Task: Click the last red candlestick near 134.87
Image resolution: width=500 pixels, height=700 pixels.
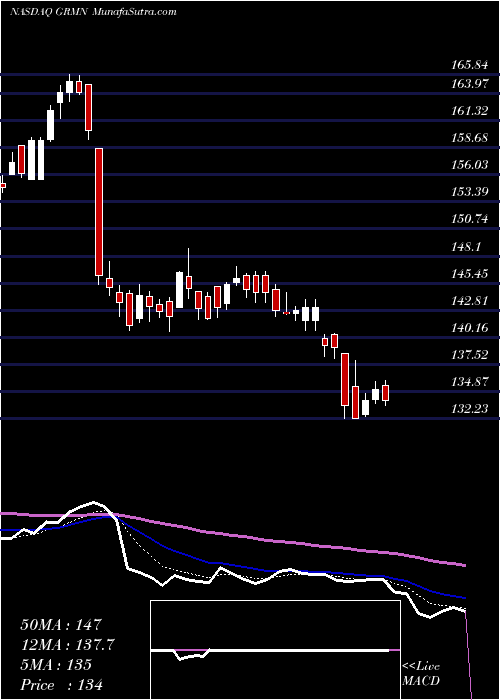Action: click(386, 393)
